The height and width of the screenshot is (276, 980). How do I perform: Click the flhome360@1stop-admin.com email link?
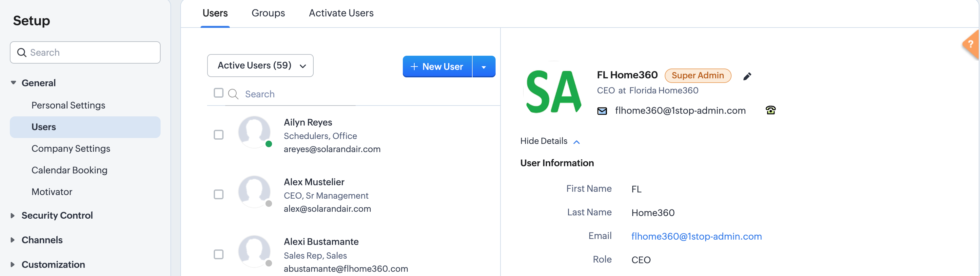(x=696, y=236)
